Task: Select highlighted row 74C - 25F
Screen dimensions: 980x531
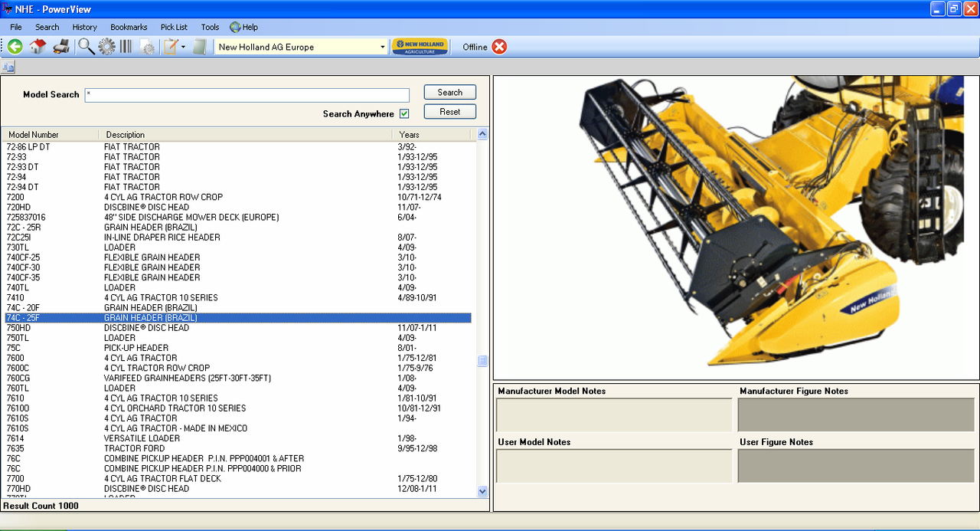Action: 237,318
